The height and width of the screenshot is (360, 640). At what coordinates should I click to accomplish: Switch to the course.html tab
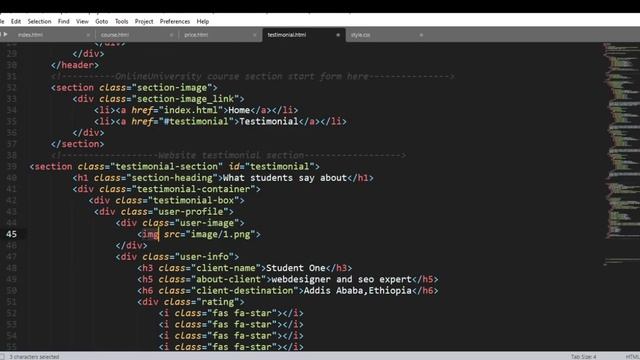(x=115, y=35)
